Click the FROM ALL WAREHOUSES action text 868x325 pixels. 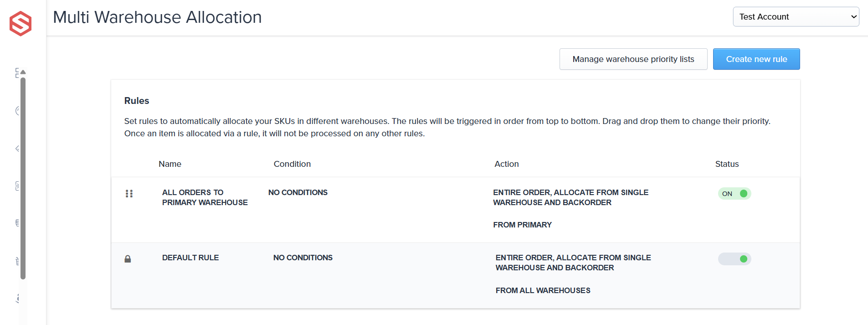point(543,290)
